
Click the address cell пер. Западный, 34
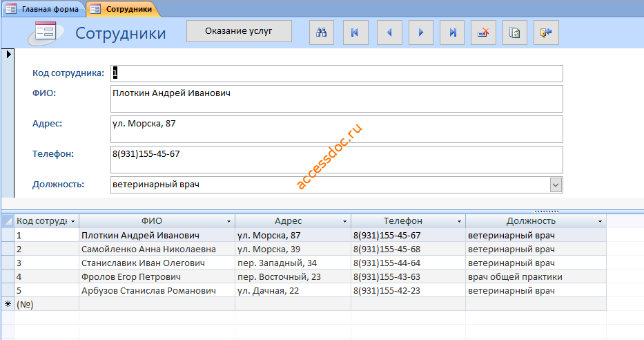293,263
